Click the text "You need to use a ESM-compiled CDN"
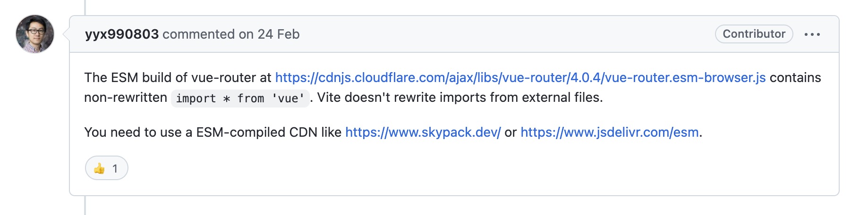The height and width of the screenshot is (215, 868). (x=200, y=132)
